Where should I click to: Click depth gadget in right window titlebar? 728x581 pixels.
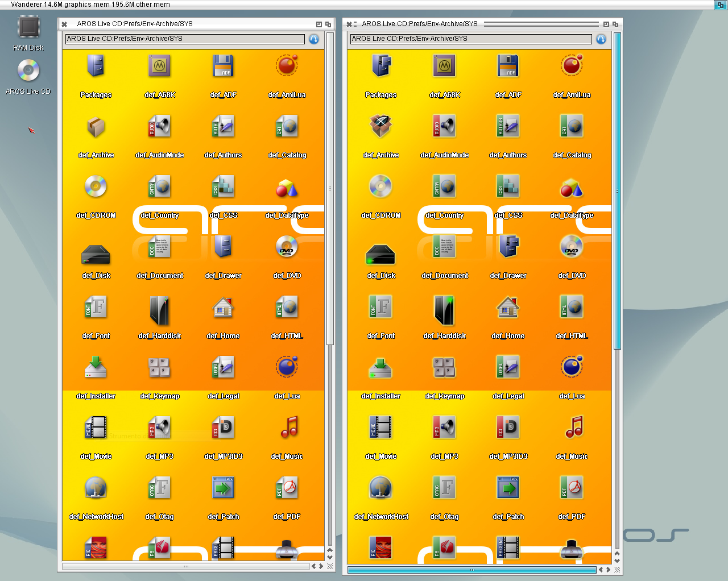pyautogui.click(x=615, y=24)
